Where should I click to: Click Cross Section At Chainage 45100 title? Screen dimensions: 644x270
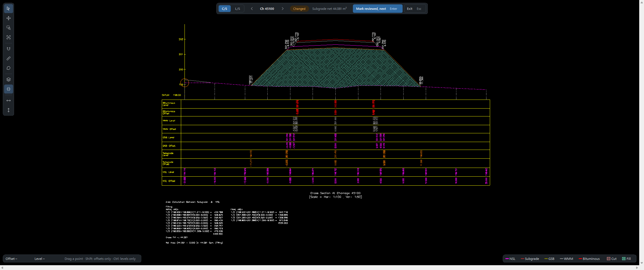click(335, 193)
